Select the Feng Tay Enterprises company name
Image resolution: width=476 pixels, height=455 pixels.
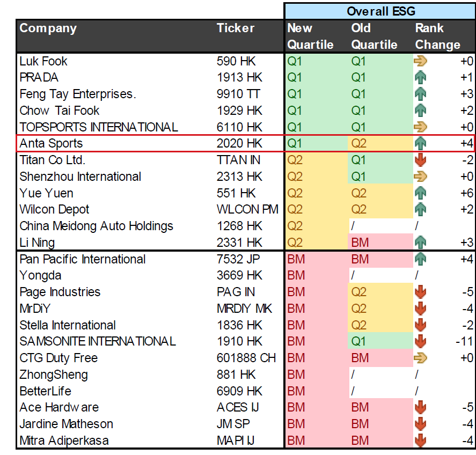(78, 94)
